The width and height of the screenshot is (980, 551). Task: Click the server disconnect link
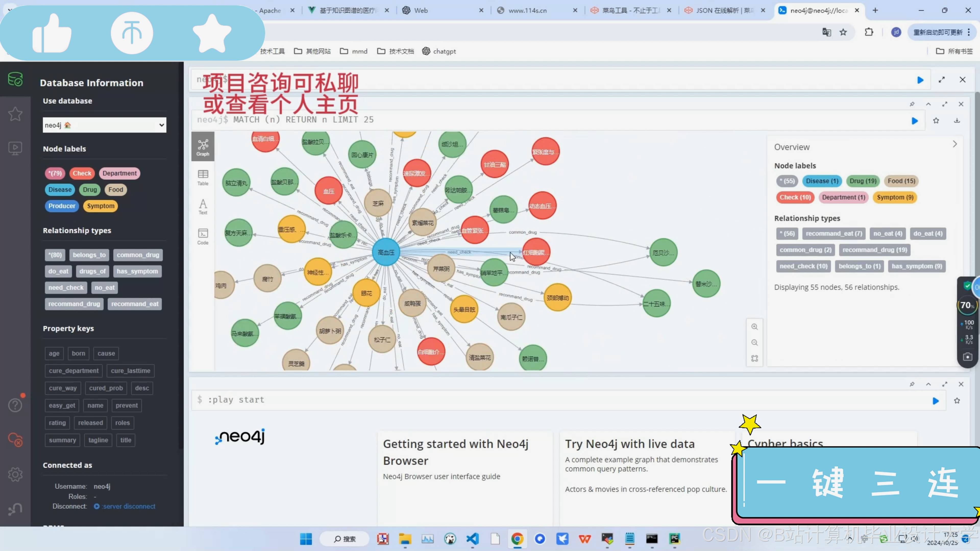pyautogui.click(x=128, y=506)
